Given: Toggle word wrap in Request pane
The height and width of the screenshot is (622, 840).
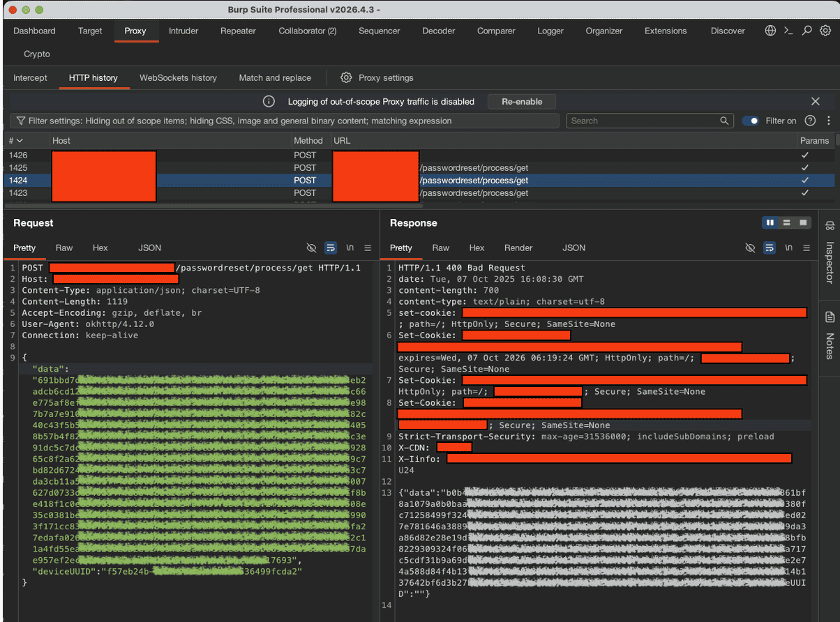Looking at the screenshot, I should pyautogui.click(x=331, y=248).
